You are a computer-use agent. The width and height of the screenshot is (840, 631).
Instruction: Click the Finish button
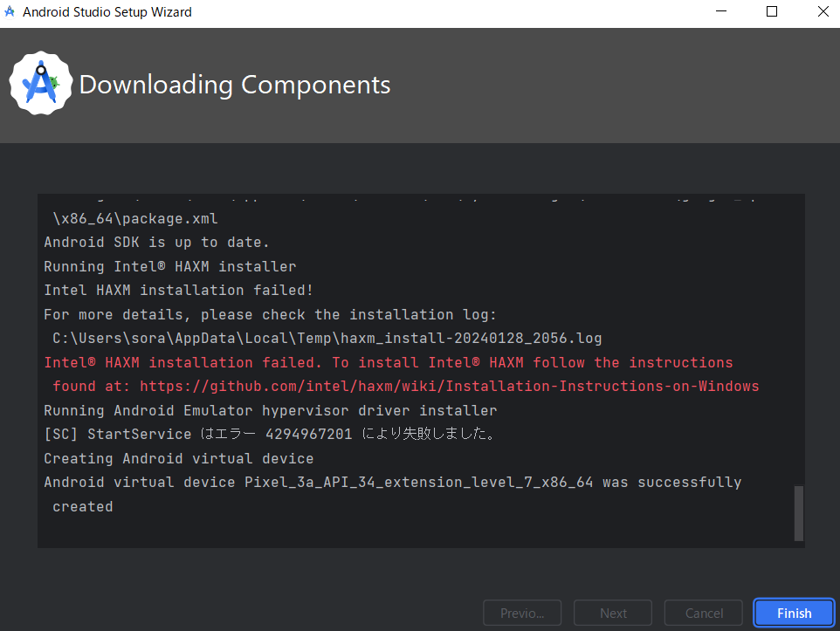(x=793, y=613)
